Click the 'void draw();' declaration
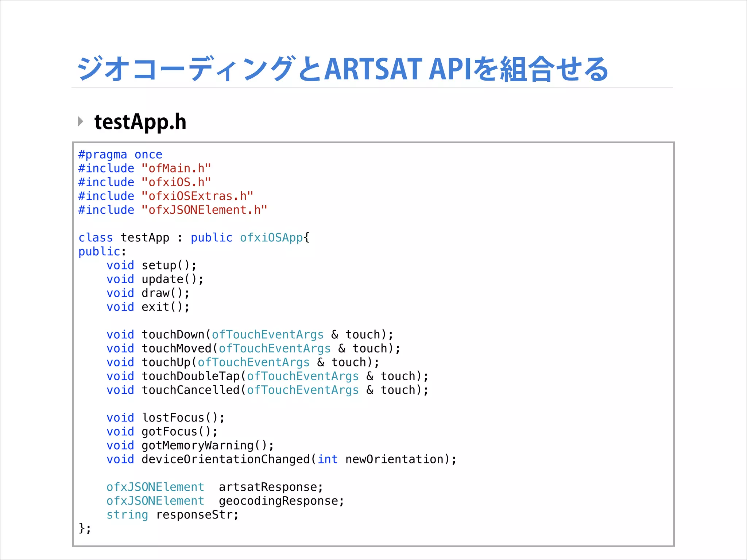This screenshot has width=747, height=560. pos(148,293)
